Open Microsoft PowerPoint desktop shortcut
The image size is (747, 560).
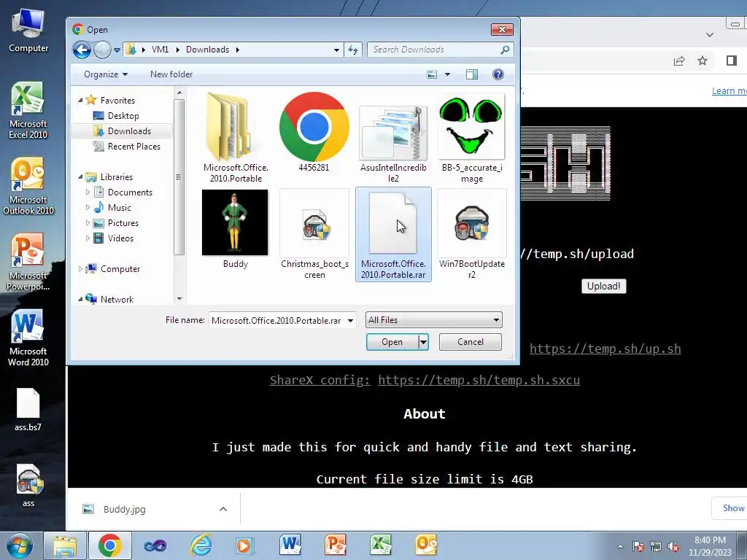tap(28, 262)
